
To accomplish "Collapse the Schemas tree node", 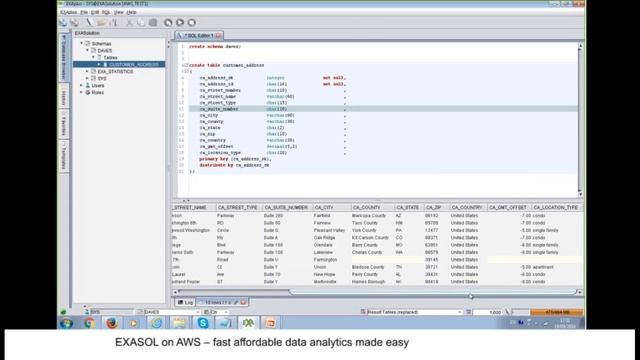I will 81,43.
